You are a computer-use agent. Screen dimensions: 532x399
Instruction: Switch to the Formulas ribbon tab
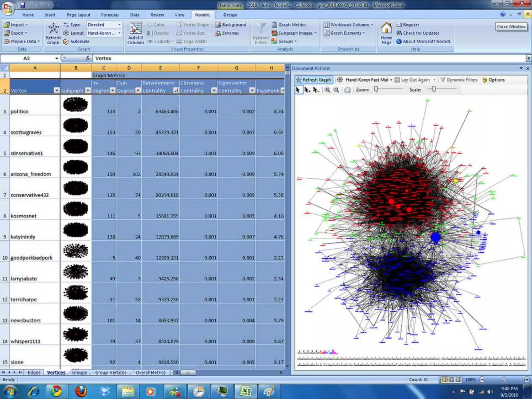pos(110,15)
